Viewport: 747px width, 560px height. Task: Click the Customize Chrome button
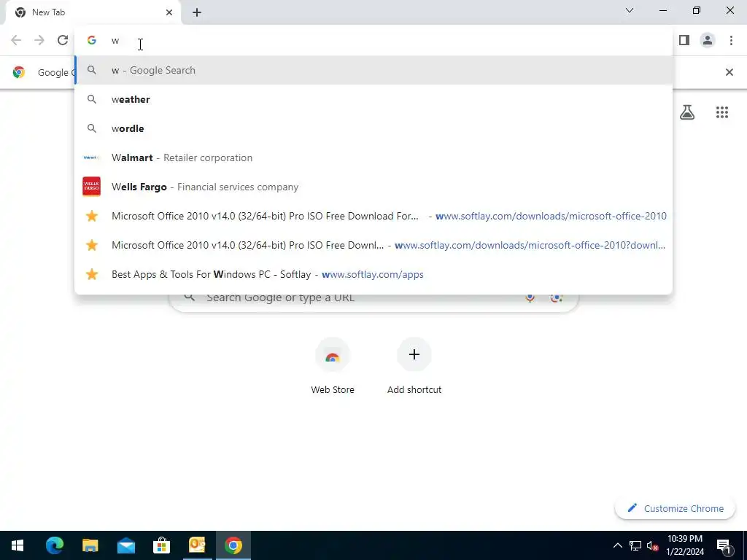(675, 508)
